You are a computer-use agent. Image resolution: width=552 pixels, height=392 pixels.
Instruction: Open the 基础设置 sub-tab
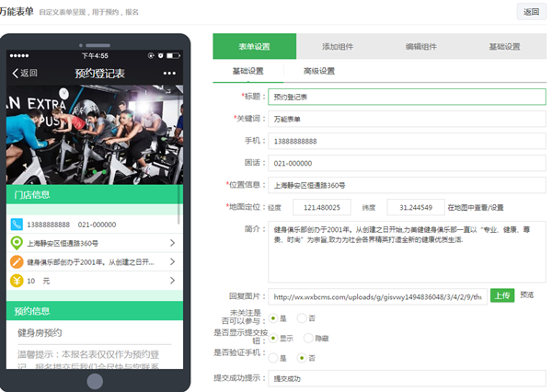coord(248,71)
